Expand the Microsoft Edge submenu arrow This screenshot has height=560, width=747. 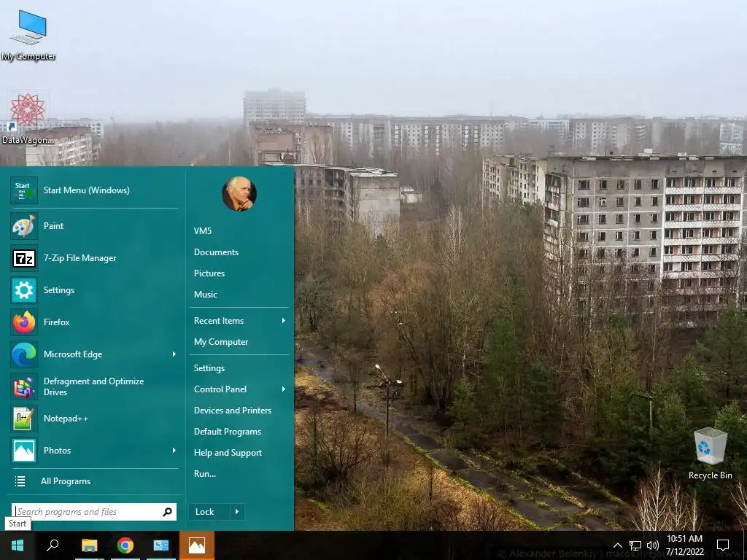pos(174,354)
